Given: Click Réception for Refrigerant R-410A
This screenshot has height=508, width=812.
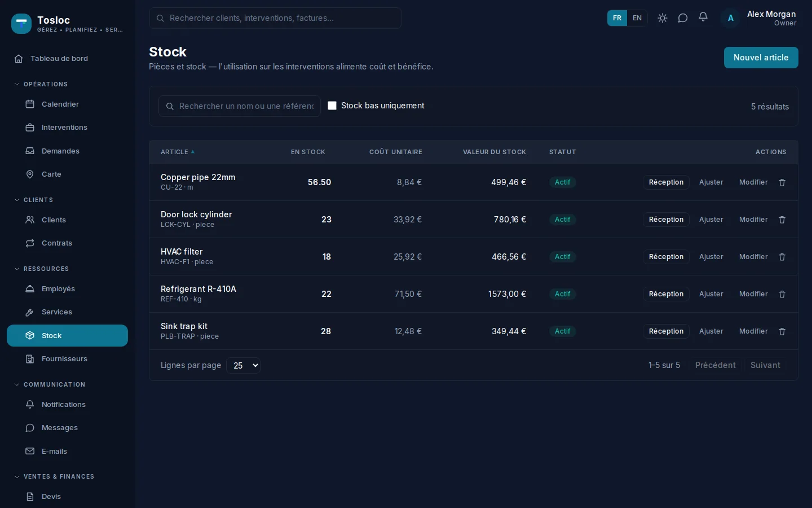Looking at the screenshot, I should coord(666,294).
